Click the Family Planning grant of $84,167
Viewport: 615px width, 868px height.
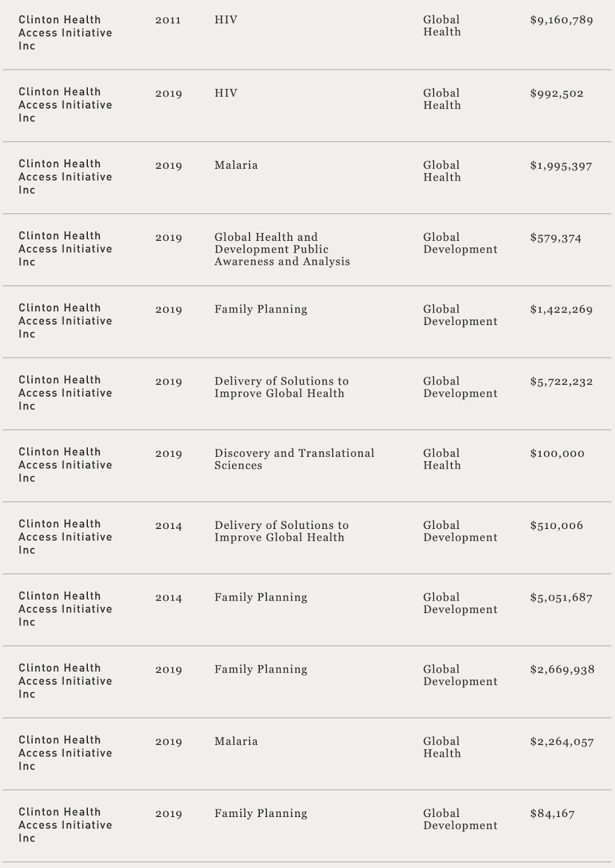click(x=307, y=826)
